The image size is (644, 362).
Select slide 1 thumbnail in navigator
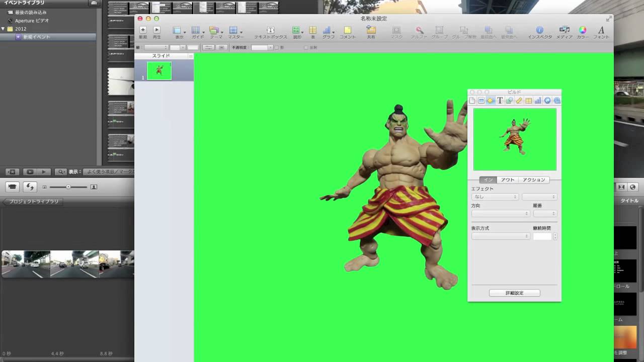click(159, 71)
